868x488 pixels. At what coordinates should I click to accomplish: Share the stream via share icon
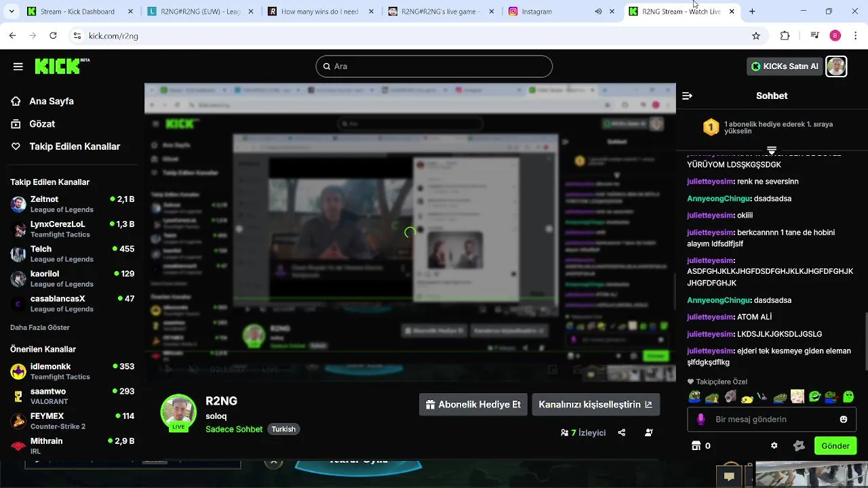pos(622,432)
